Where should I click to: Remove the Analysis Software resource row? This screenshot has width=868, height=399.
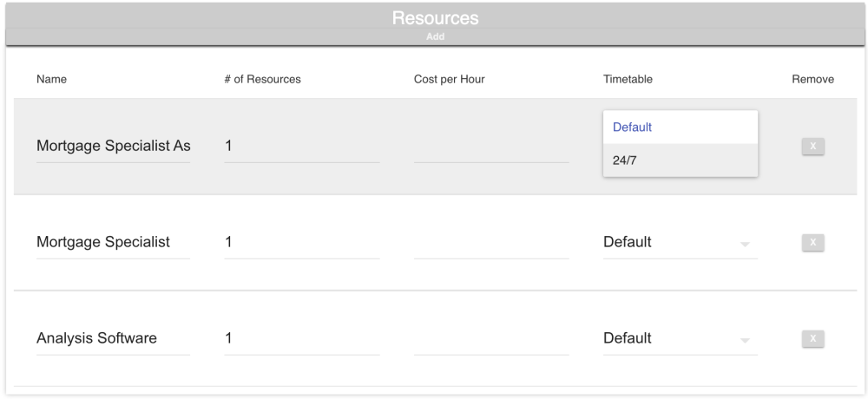[812, 339]
